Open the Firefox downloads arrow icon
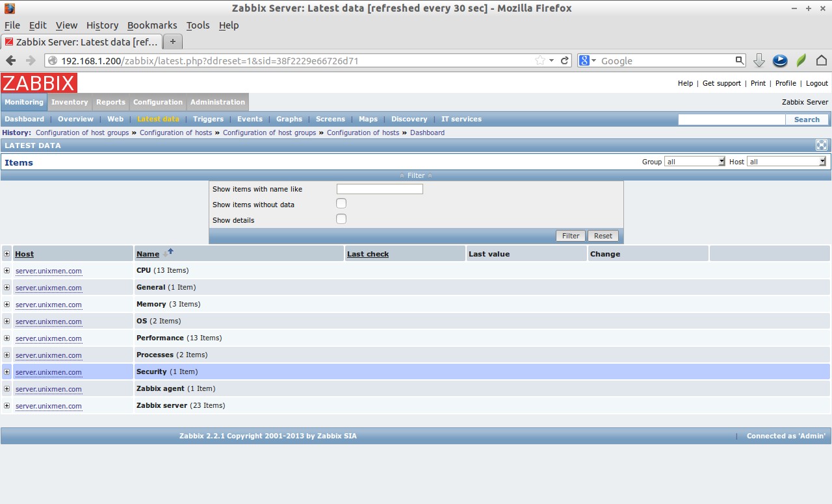832x504 pixels. point(759,60)
